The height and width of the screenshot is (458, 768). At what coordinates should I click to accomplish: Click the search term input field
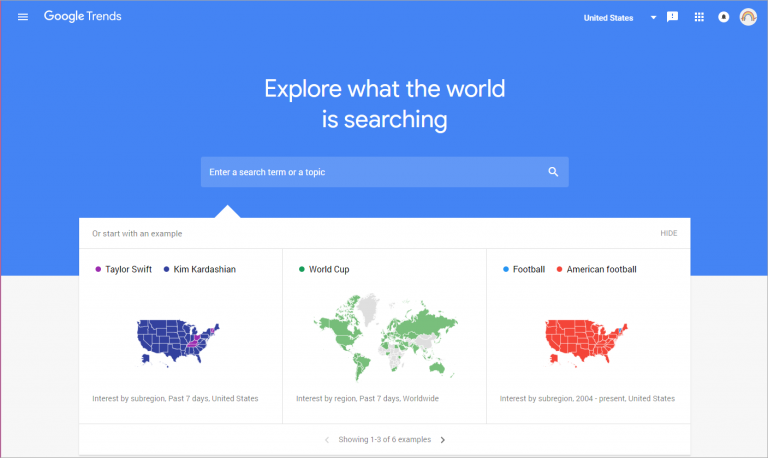370,172
